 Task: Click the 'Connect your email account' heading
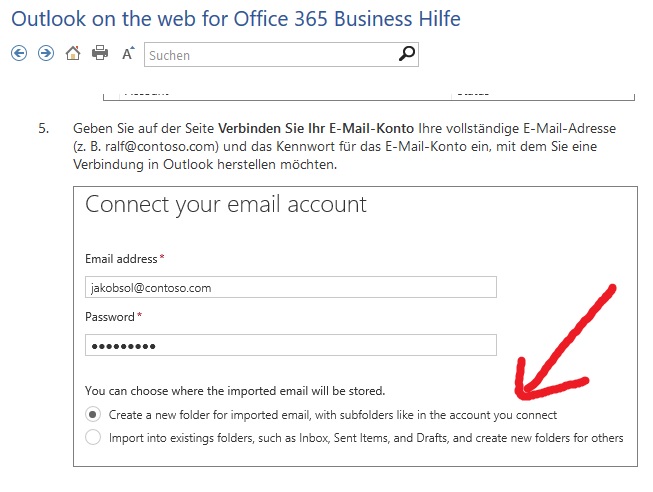[226, 205]
